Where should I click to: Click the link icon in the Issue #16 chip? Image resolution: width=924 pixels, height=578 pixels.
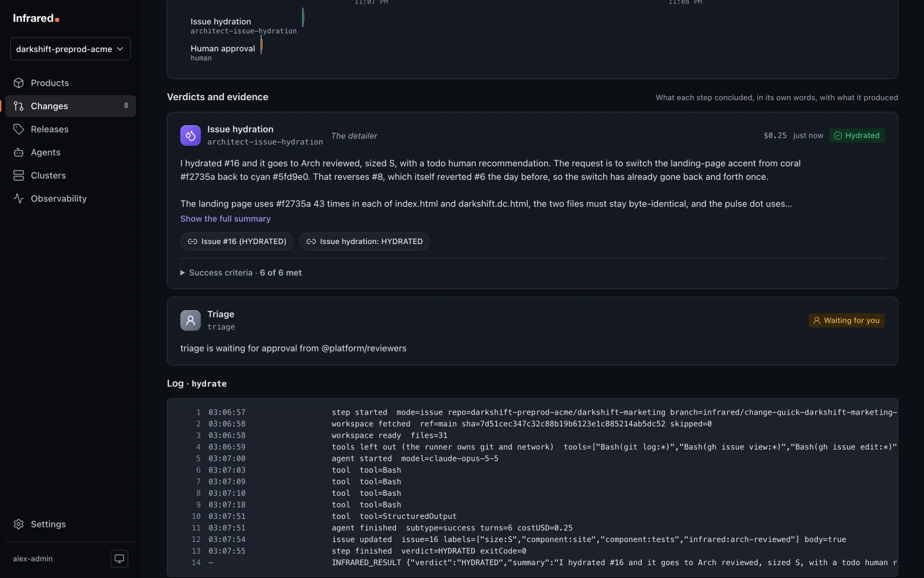pyautogui.click(x=192, y=241)
